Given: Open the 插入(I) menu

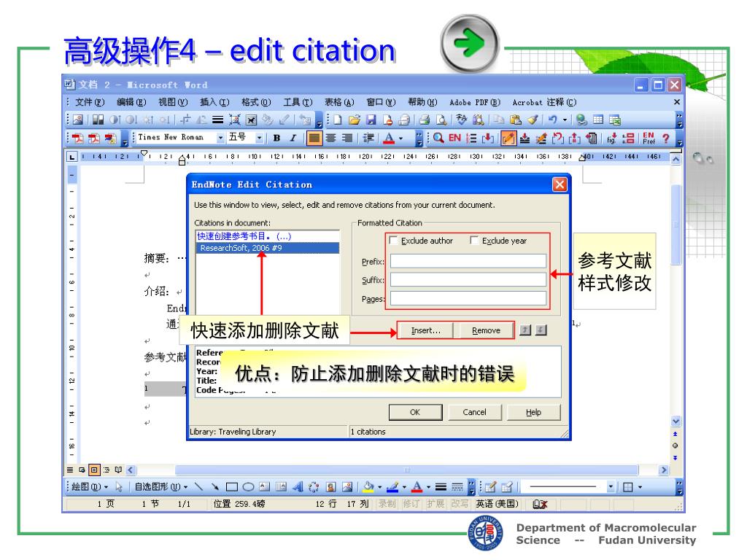Looking at the screenshot, I should [214, 102].
